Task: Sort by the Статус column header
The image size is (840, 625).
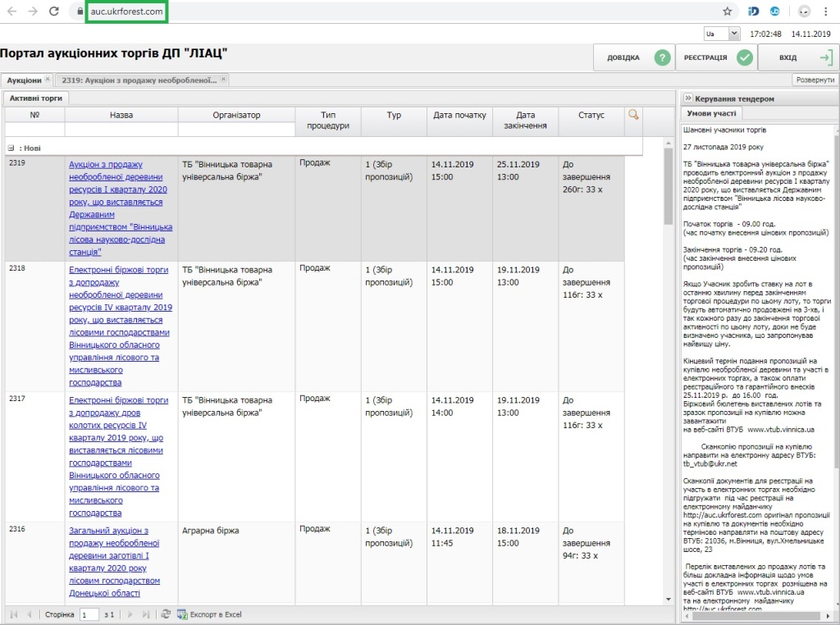Action: tap(591, 121)
